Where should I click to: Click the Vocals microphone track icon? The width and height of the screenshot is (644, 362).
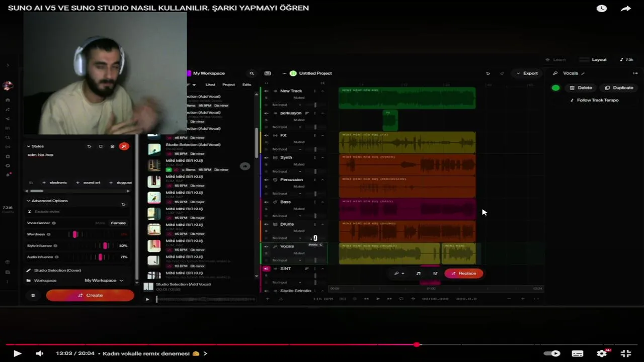(275, 246)
